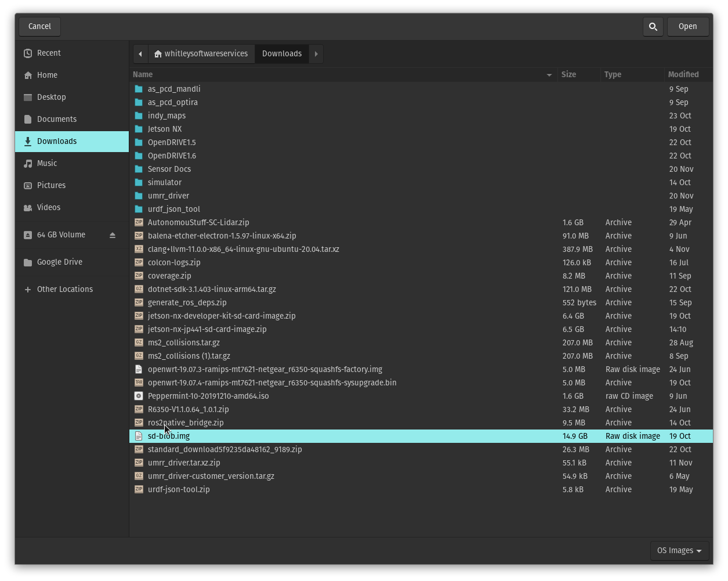This screenshot has width=728, height=581.
Task: Click the Desktop icon in sidebar
Action: (28, 98)
